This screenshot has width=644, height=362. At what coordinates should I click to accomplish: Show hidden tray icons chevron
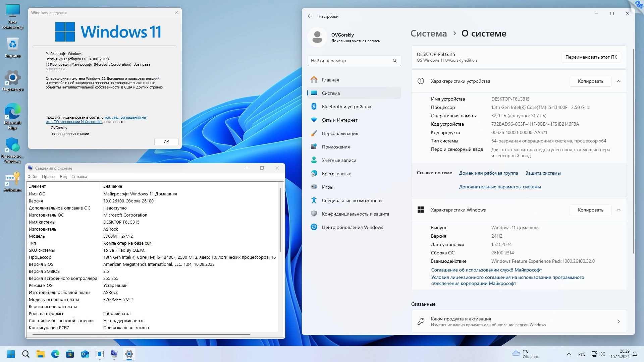click(569, 354)
